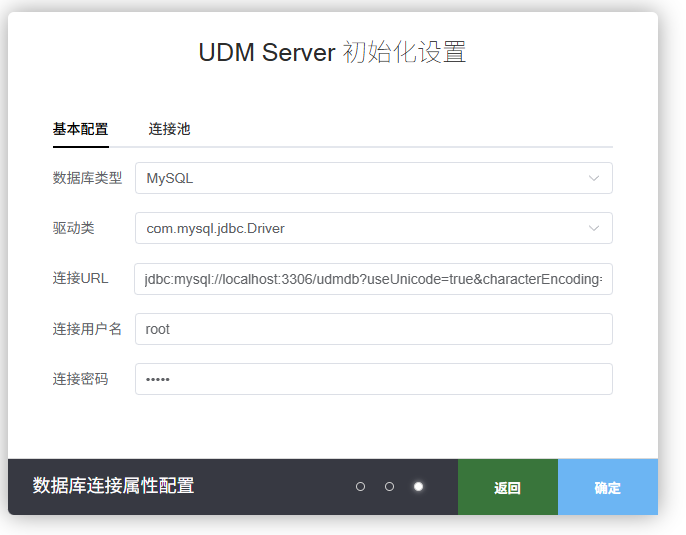The height and width of the screenshot is (535, 686).
Task: Click the chevron arrow in 驱动类 field
Action: click(594, 228)
